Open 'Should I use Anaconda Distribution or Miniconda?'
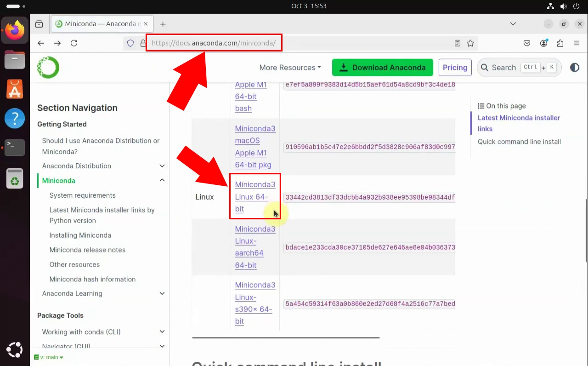This screenshot has height=366, width=588. (x=101, y=146)
